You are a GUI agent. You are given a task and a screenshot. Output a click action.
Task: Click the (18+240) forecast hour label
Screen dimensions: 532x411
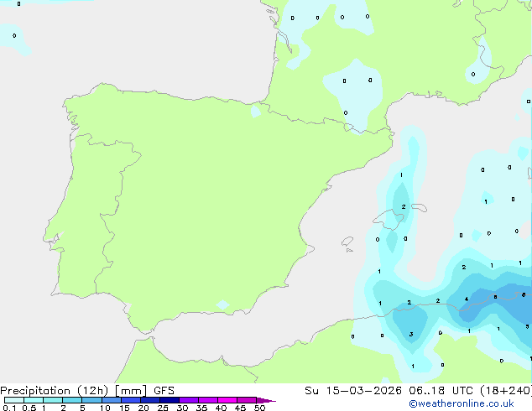(x=506, y=391)
